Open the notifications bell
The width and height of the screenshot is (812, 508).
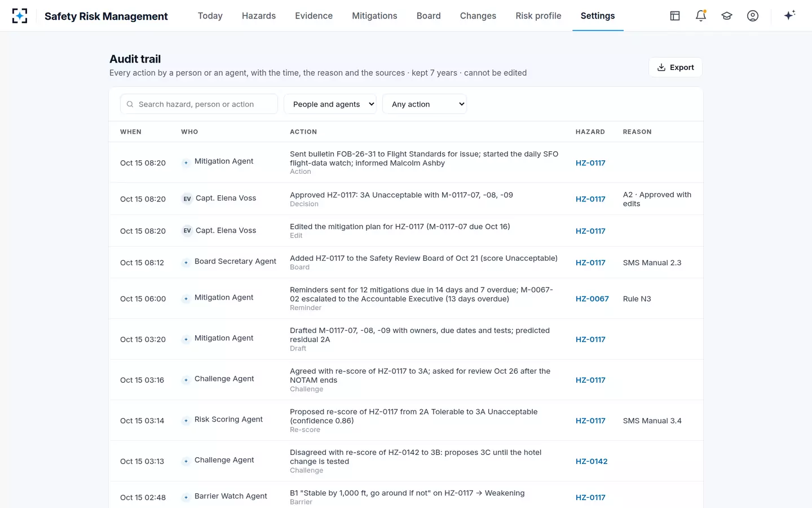point(701,16)
